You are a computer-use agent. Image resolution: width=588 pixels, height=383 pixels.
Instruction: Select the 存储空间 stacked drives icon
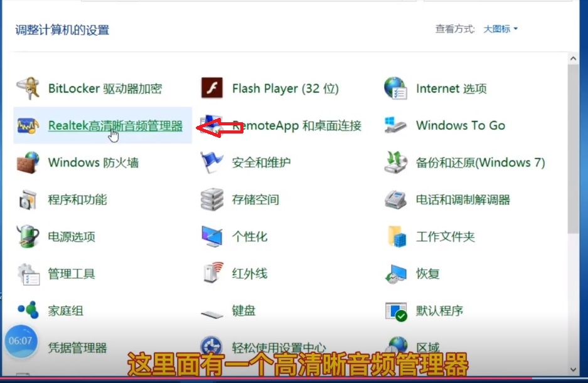tap(213, 199)
